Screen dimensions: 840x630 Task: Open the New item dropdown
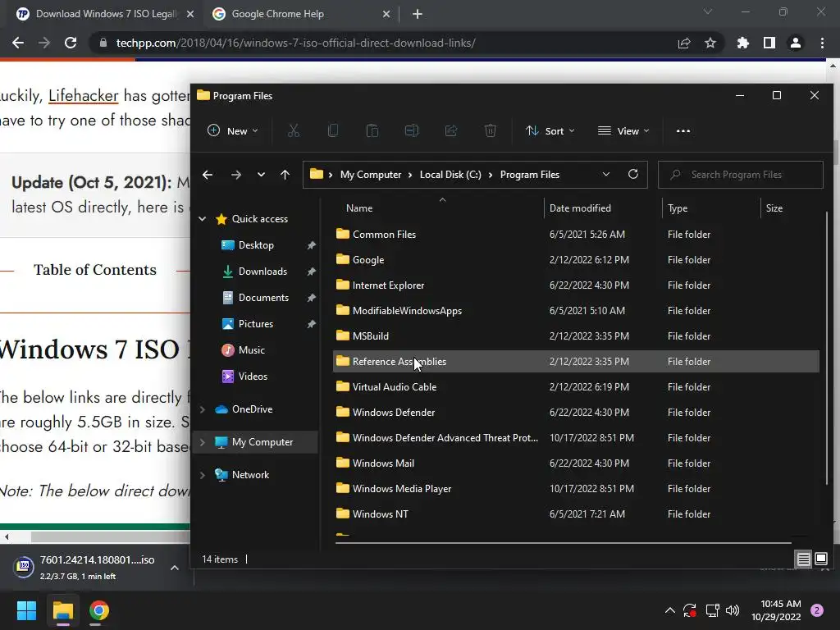point(232,130)
